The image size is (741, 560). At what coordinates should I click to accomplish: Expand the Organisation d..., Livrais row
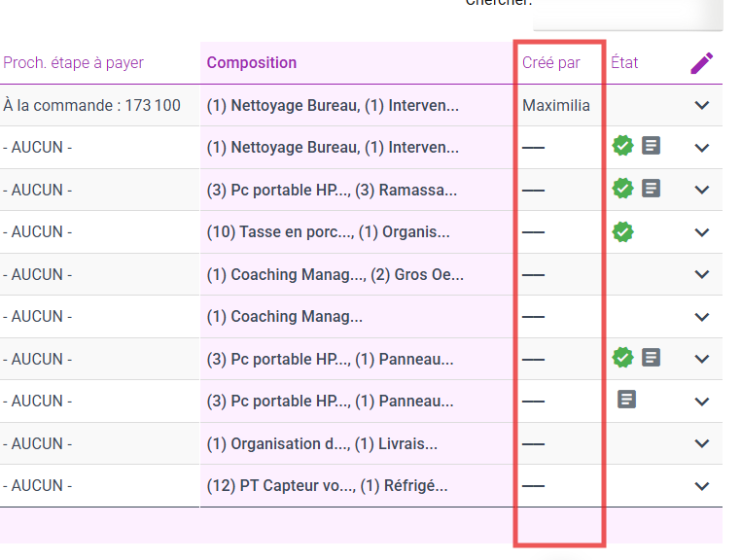click(702, 443)
